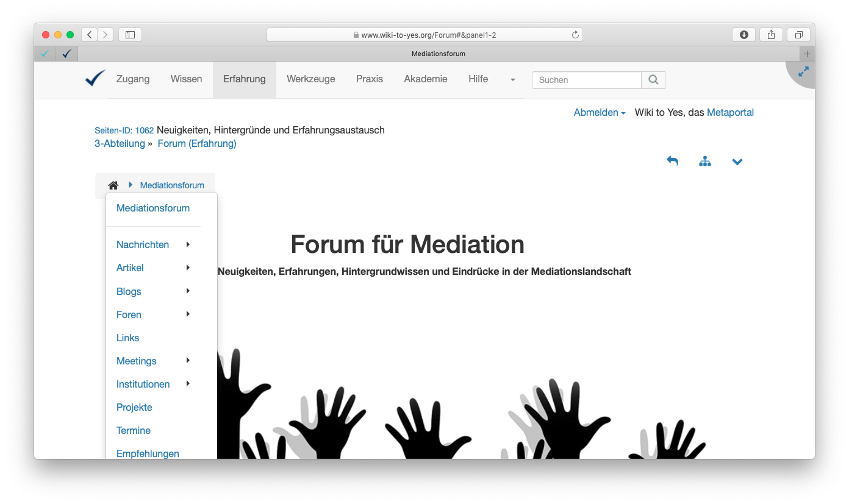
Task: Click the blue down chevron icon
Action: click(737, 161)
